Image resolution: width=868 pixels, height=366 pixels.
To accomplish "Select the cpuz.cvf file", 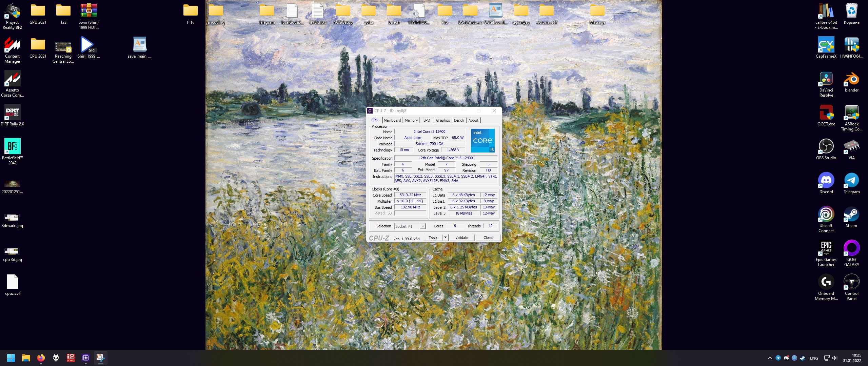I will (x=12, y=285).
